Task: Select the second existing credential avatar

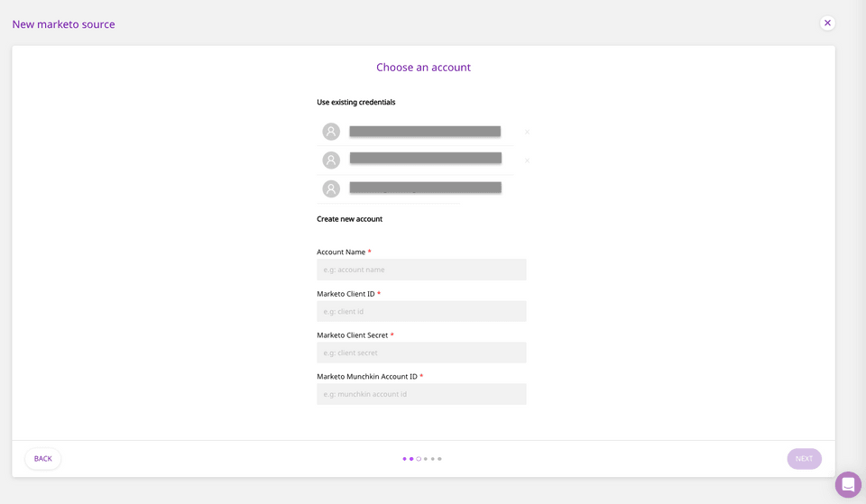Action: (331, 160)
